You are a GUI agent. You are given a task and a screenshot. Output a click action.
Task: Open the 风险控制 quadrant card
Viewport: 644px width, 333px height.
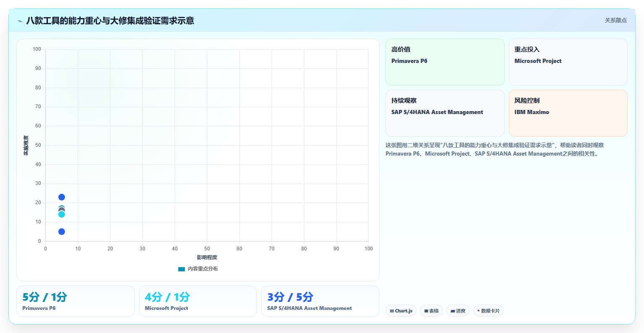568,113
